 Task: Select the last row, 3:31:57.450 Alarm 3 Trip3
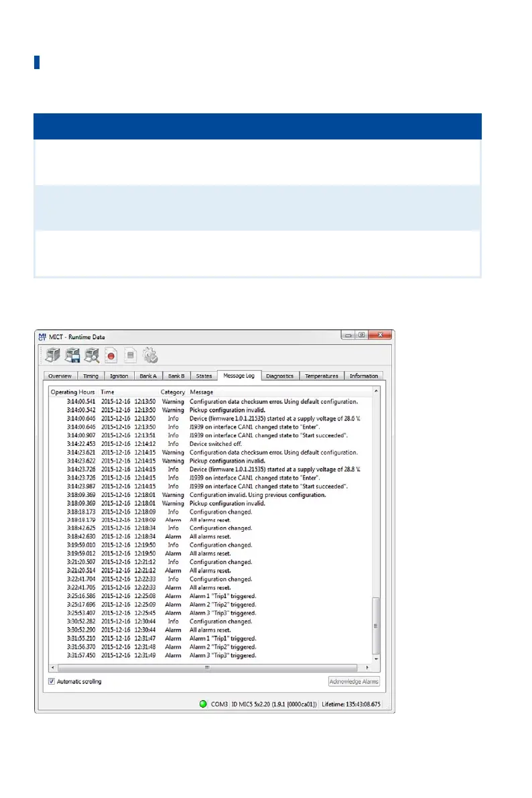coord(210,656)
